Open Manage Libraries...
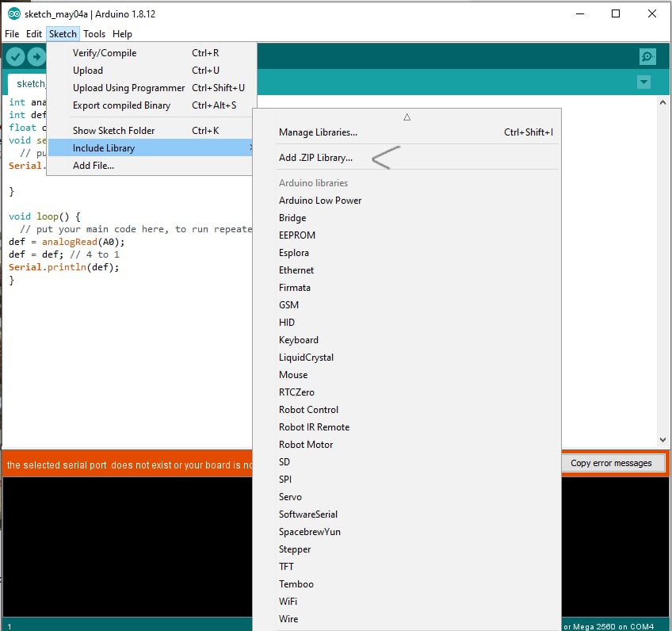 pyautogui.click(x=407, y=132)
